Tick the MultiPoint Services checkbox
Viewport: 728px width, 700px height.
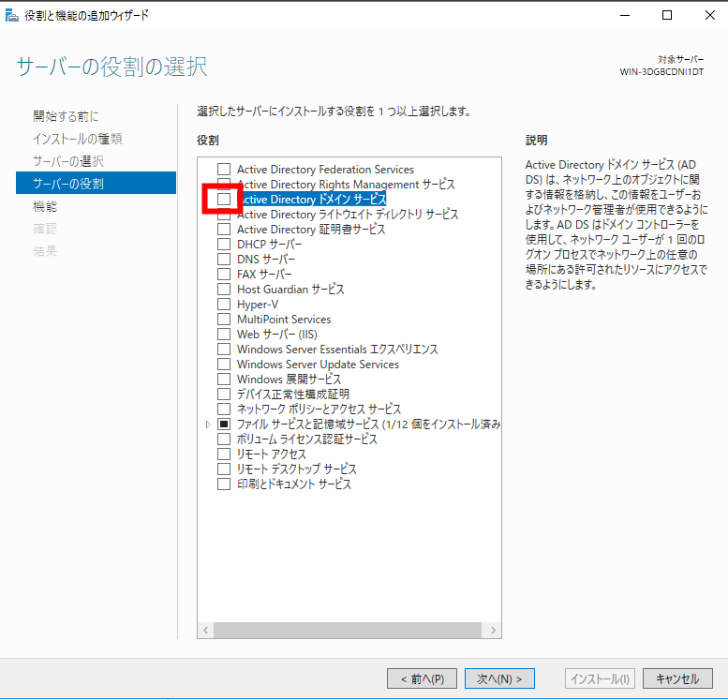224,320
